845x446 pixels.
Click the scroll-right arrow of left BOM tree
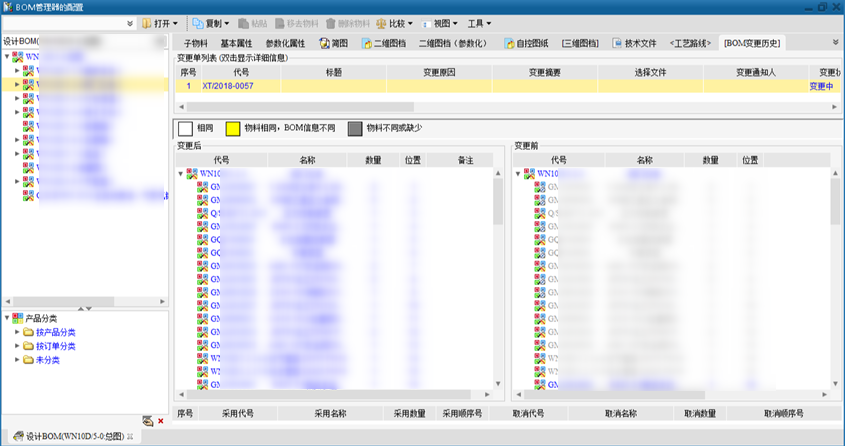[162, 302]
